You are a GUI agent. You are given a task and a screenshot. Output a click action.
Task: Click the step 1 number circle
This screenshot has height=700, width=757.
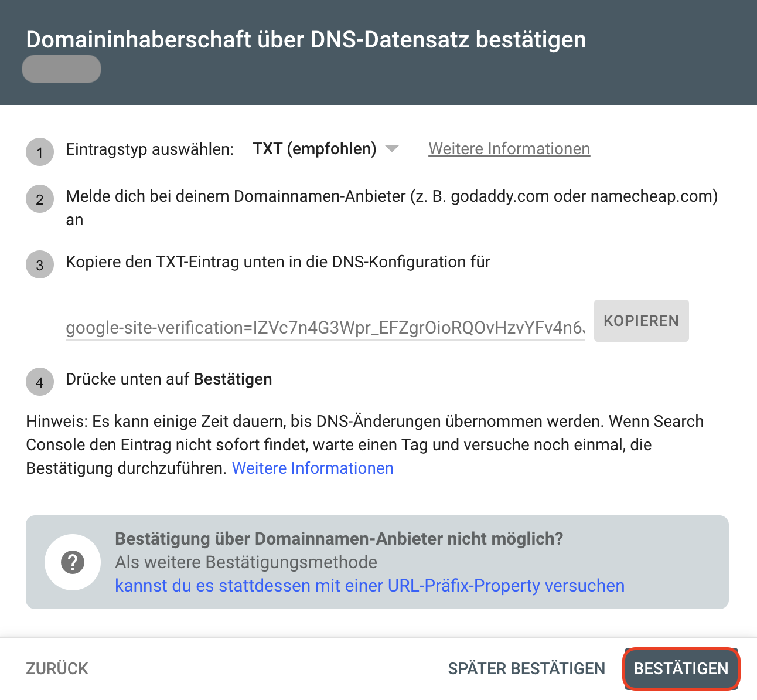click(x=40, y=152)
